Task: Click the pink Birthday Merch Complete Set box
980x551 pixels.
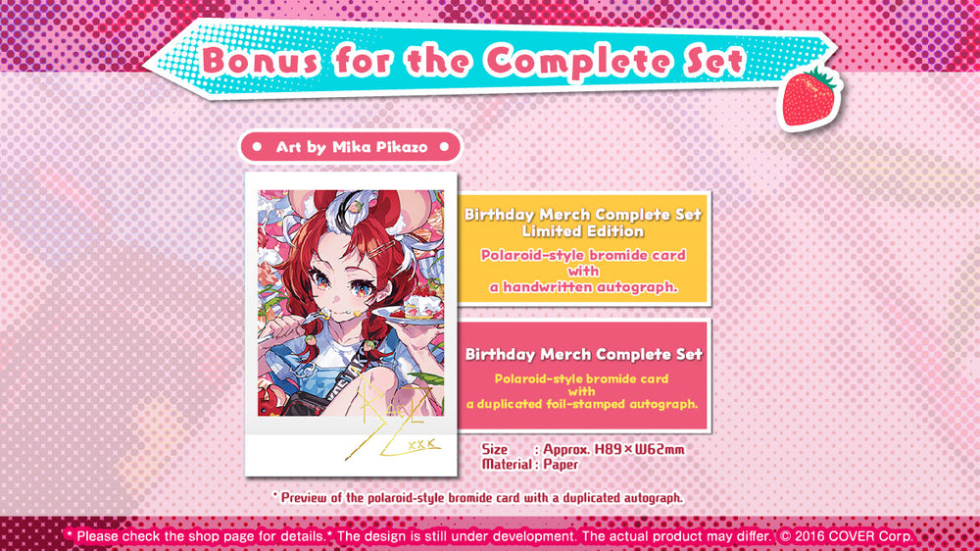Action: 584,376
